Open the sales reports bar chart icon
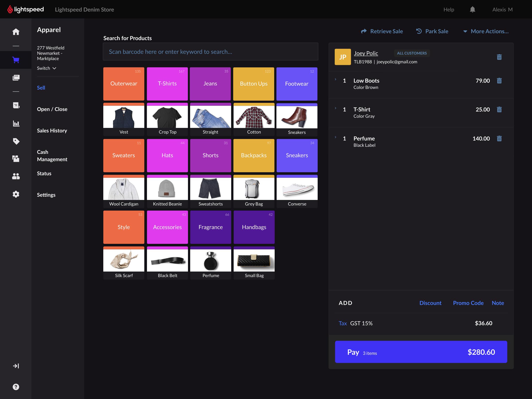 point(16,123)
